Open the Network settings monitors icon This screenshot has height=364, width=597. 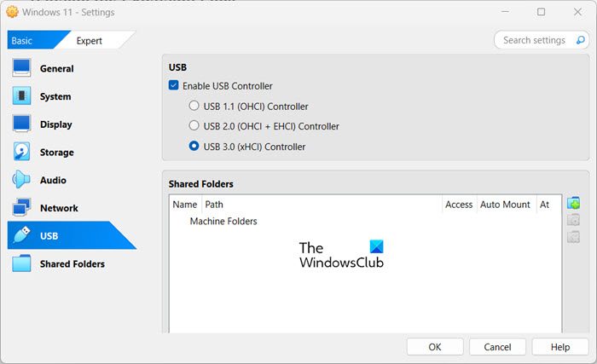21,207
